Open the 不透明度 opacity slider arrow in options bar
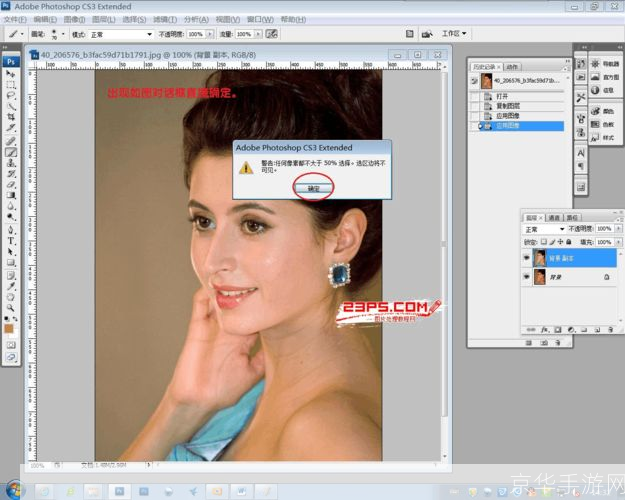 tap(210, 34)
